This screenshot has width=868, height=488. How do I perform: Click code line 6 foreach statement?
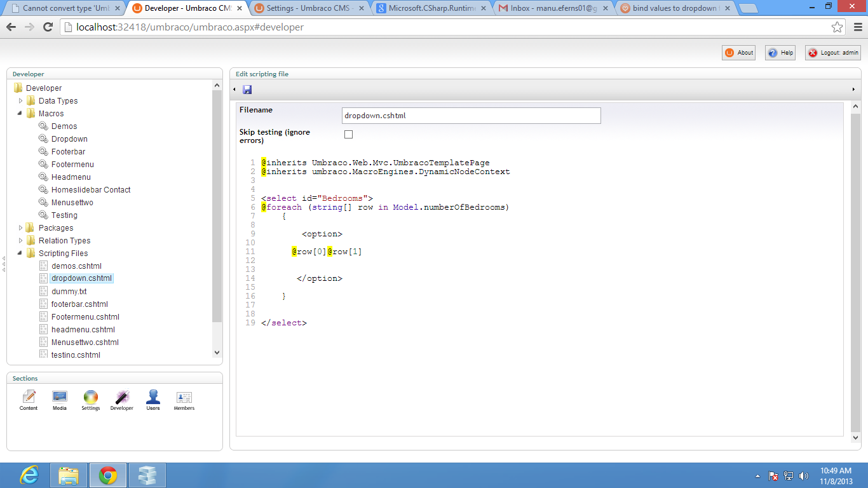(x=385, y=207)
